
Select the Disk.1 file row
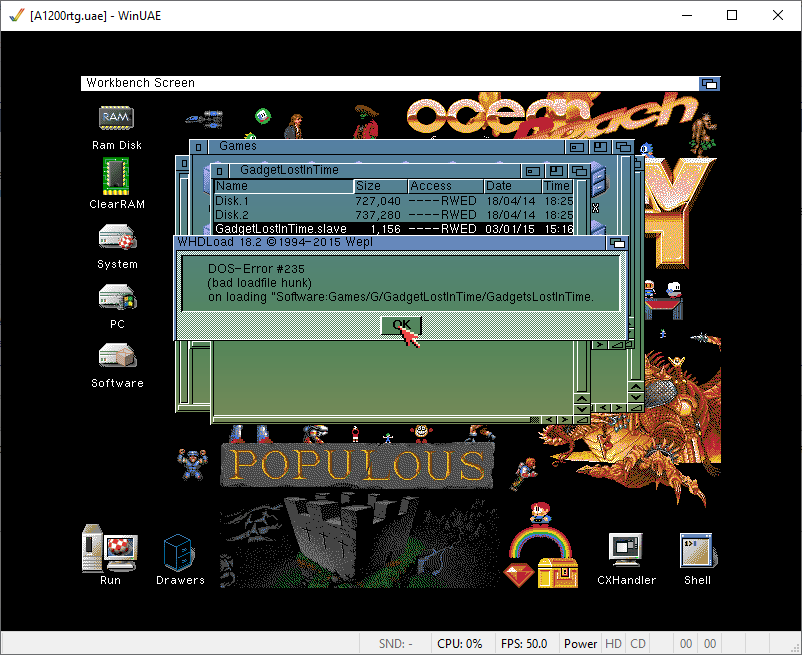pyautogui.click(x=282, y=201)
